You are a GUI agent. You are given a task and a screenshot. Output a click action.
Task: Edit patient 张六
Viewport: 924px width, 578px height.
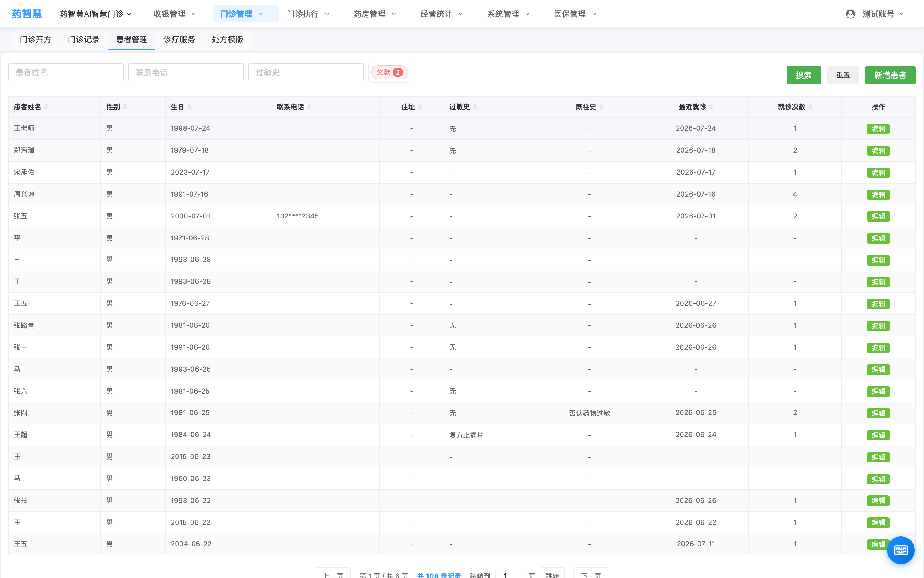pos(878,391)
